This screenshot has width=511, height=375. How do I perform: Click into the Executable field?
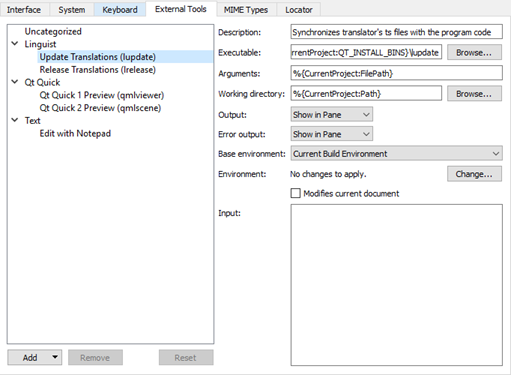tap(366, 52)
